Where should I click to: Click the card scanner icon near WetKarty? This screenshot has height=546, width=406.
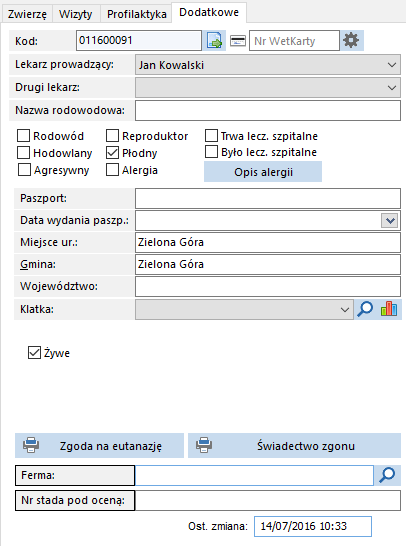238,41
